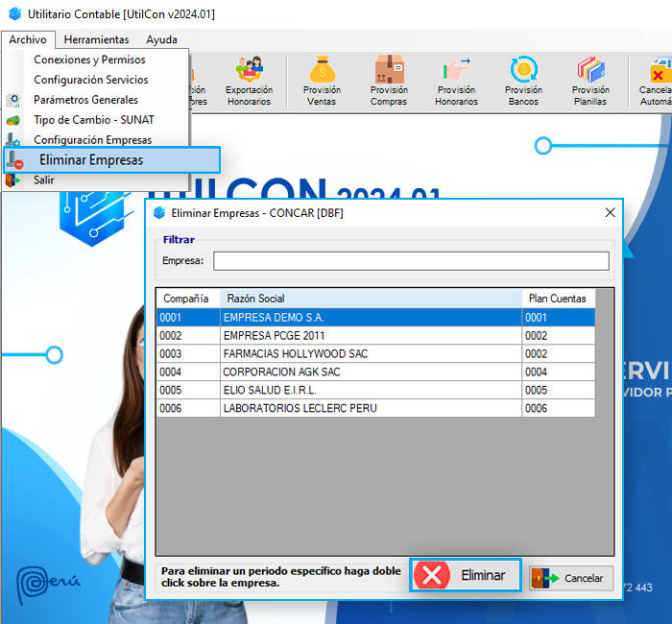Select ELIO SALUD E.I.R.L. row
Screen dimensions: 672x624
pos(376,390)
